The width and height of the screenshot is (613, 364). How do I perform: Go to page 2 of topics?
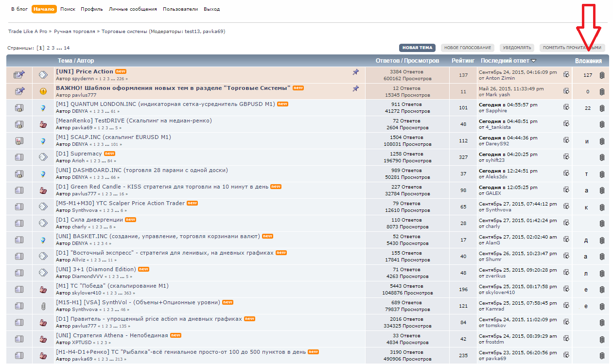click(x=48, y=48)
